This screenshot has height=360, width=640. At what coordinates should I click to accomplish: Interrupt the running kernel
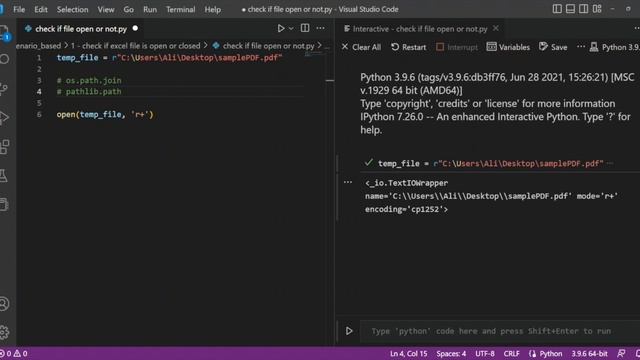[457, 47]
